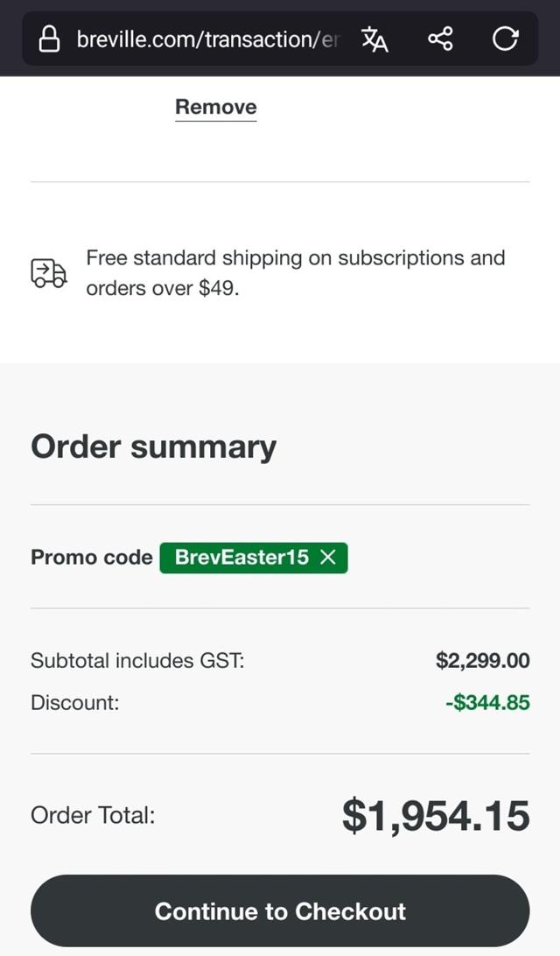Image resolution: width=560 pixels, height=956 pixels.
Task: Tap the Subtotal includes GST label
Action: 137,660
